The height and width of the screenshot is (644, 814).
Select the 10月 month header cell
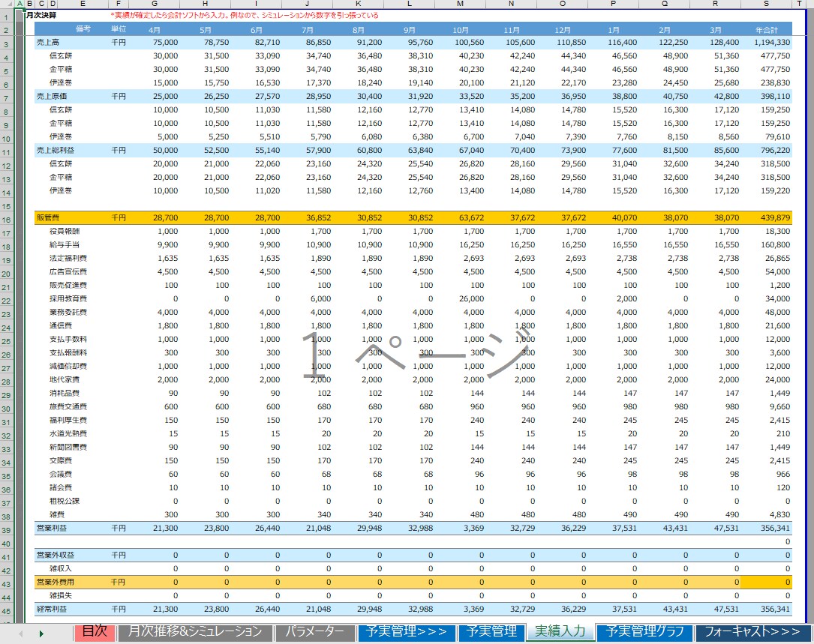click(x=460, y=29)
